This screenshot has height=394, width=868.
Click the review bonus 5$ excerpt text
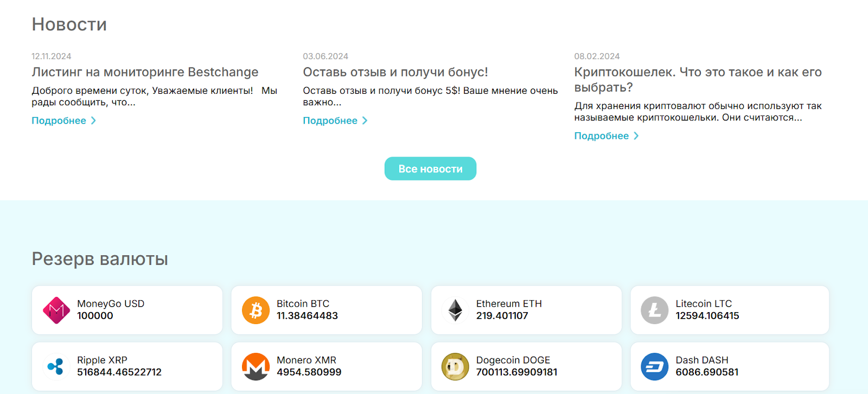click(x=430, y=96)
